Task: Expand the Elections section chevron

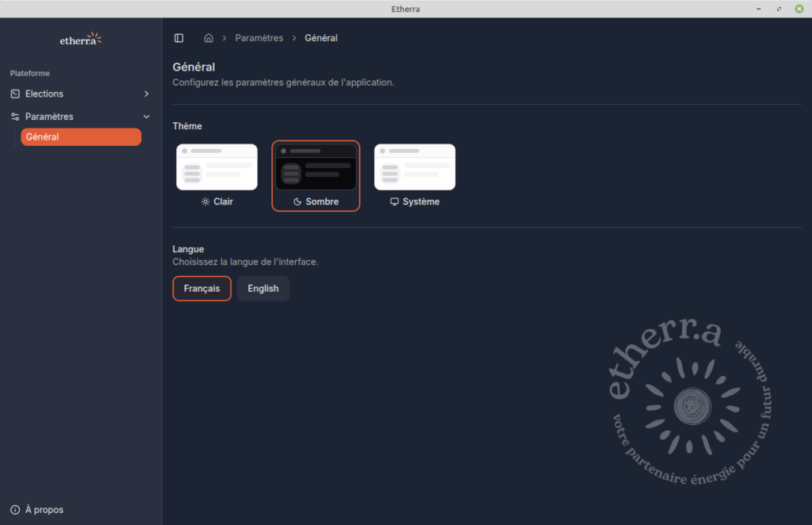Action: [146, 94]
